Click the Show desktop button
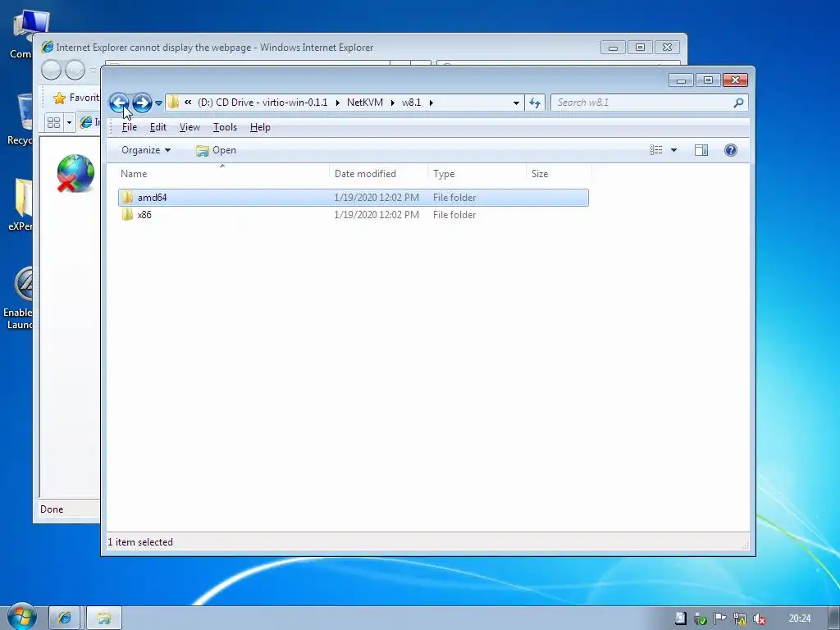Image resolution: width=840 pixels, height=630 pixels. click(834, 619)
